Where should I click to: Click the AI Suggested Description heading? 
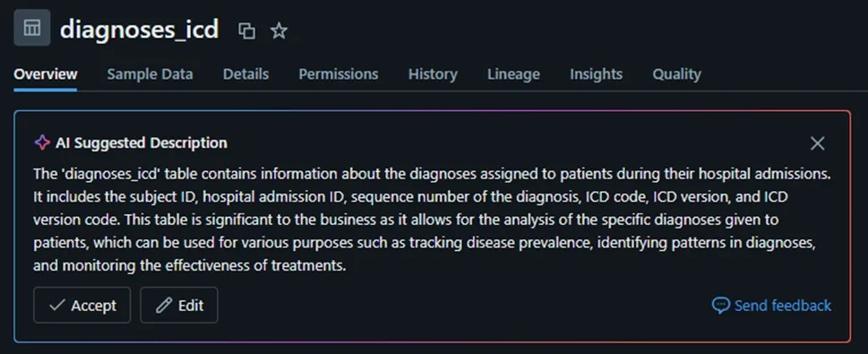[142, 142]
